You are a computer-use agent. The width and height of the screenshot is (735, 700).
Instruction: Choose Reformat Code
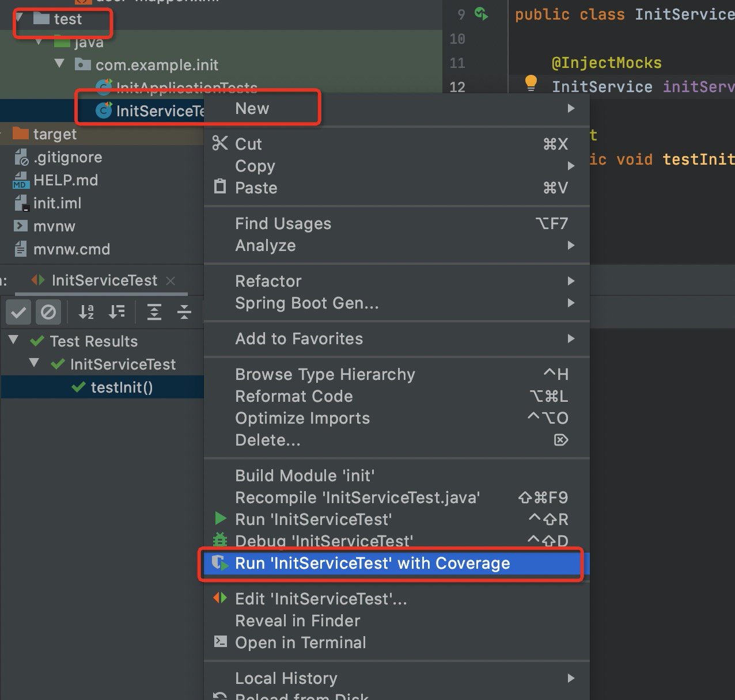397,396
